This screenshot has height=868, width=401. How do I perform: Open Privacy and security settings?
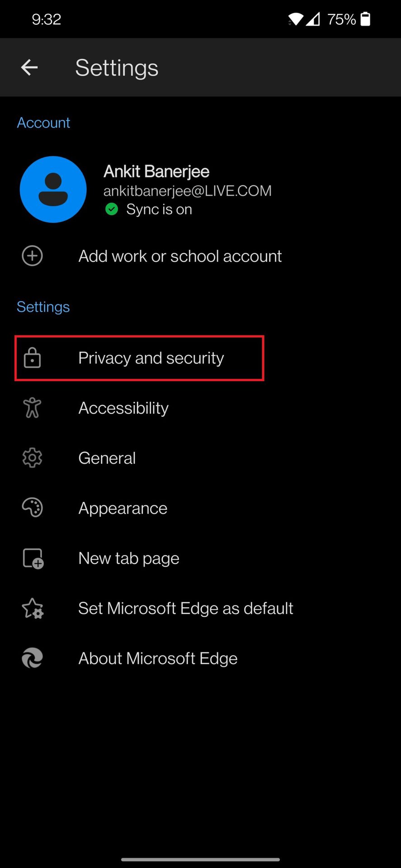(x=151, y=358)
